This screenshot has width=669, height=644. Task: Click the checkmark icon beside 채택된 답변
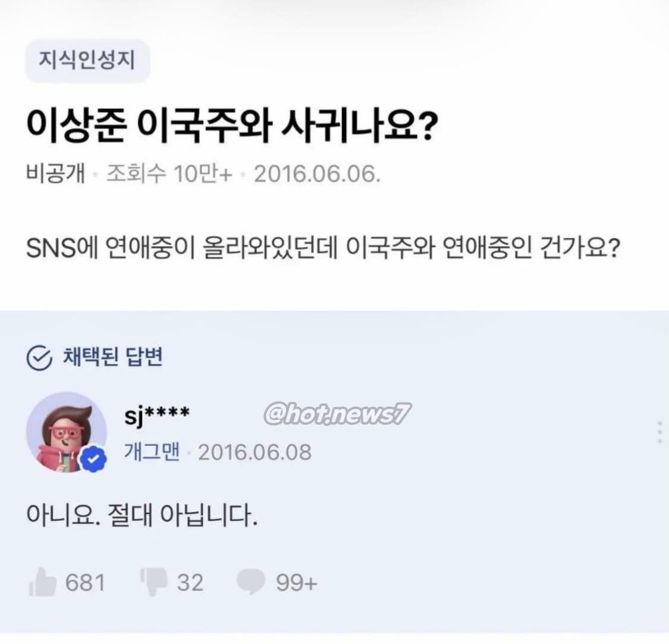(40, 358)
